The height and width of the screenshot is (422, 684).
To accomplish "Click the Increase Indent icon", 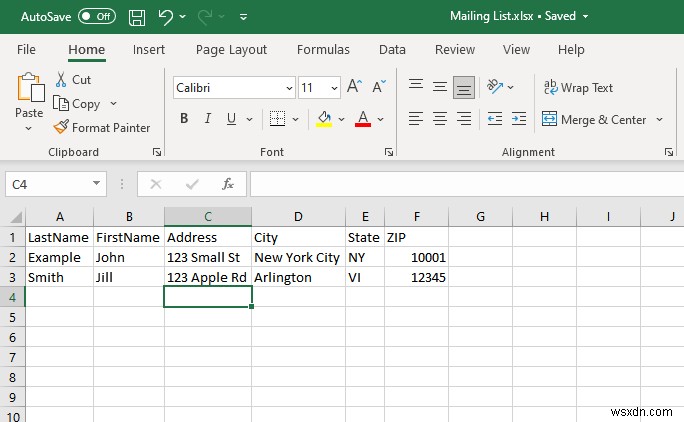I will coord(519,119).
